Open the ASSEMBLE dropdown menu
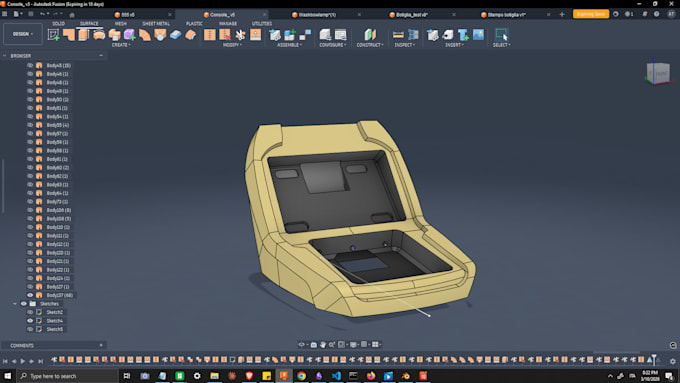The height and width of the screenshot is (383, 680). coord(289,45)
